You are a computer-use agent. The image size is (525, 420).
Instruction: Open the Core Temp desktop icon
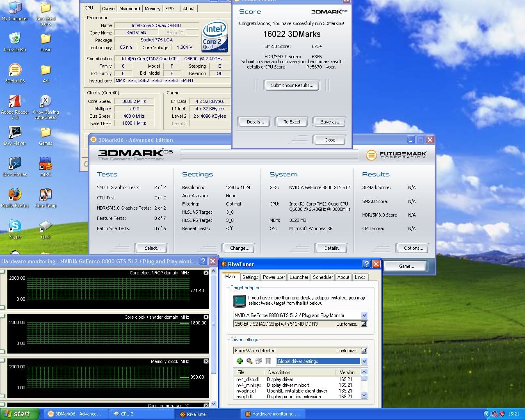pos(46,195)
